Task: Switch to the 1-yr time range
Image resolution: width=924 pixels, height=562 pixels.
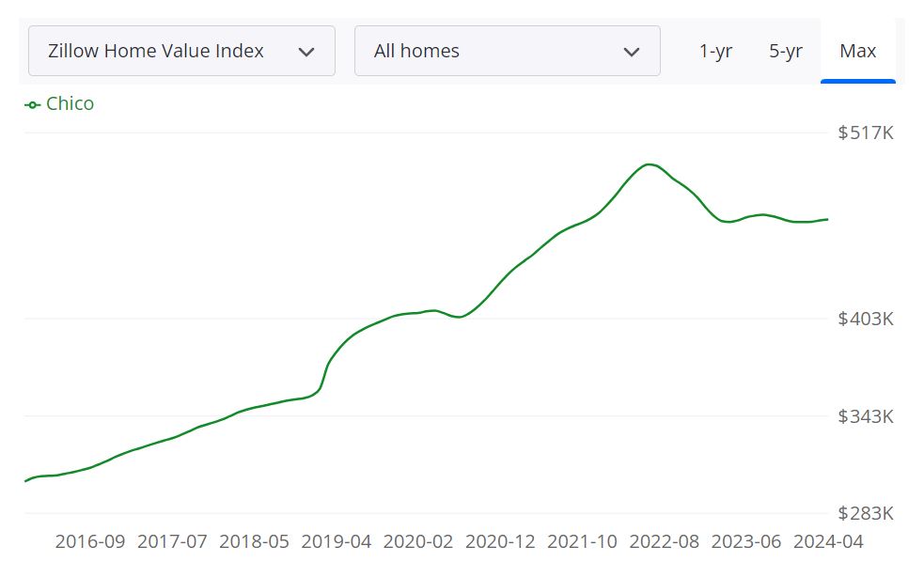Action: tap(715, 52)
